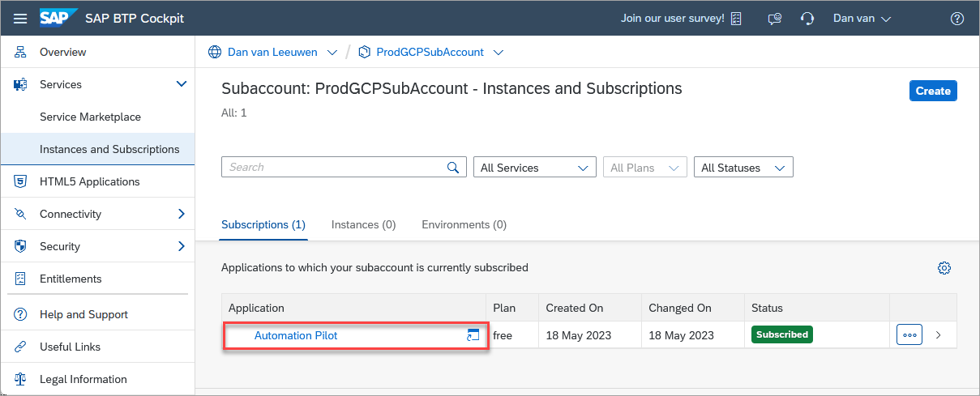Switch to the Subscriptions (1) tab
Image resolution: width=980 pixels, height=396 pixels.
pyautogui.click(x=263, y=224)
